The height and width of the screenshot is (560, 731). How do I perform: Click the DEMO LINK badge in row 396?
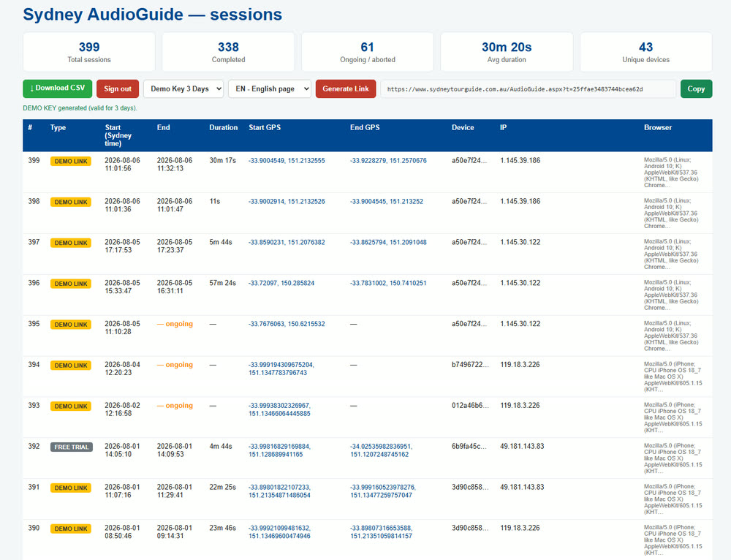click(71, 284)
